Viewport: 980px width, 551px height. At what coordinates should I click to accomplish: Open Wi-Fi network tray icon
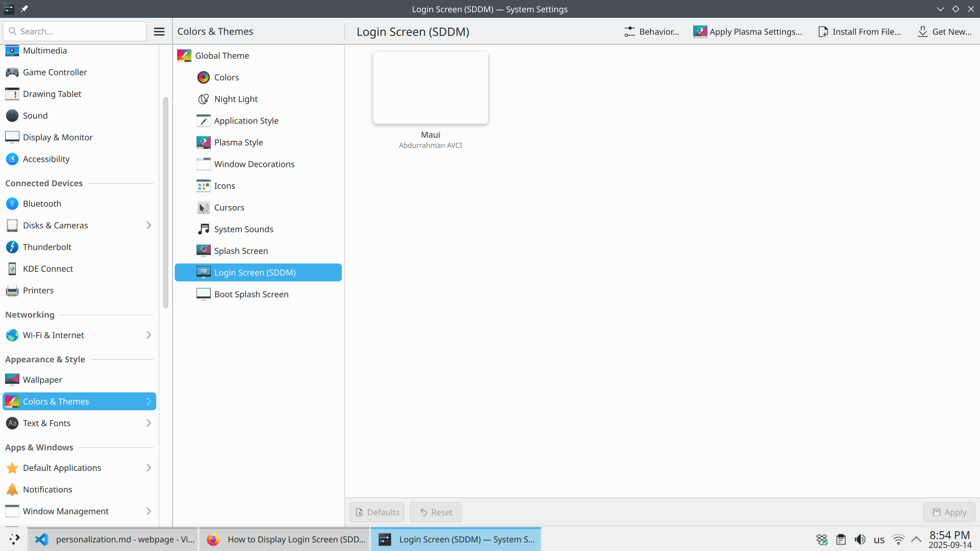tap(898, 539)
